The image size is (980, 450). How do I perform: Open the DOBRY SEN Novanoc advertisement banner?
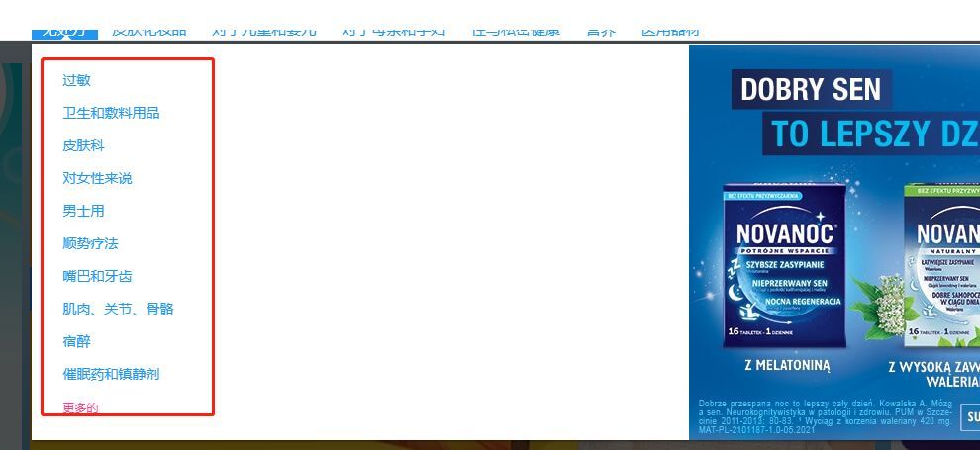pos(834,242)
